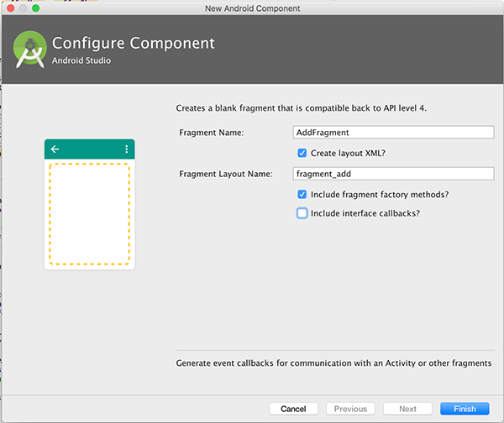Image resolution: width=504 pixels, height=423 pixels.
Task: Click the green zoom window button
Action: click(35, 8)
